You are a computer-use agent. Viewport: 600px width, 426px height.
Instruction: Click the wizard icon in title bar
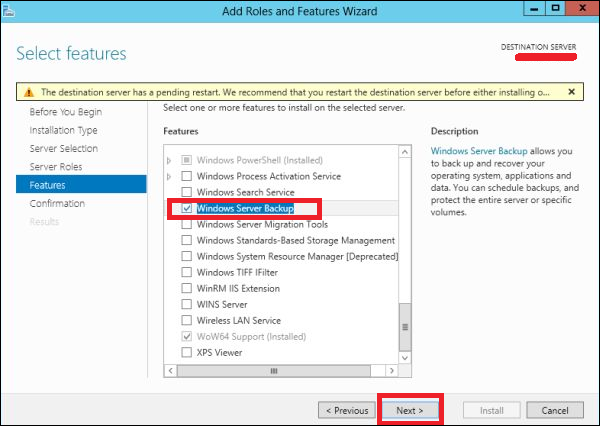[x=8, y=11]
